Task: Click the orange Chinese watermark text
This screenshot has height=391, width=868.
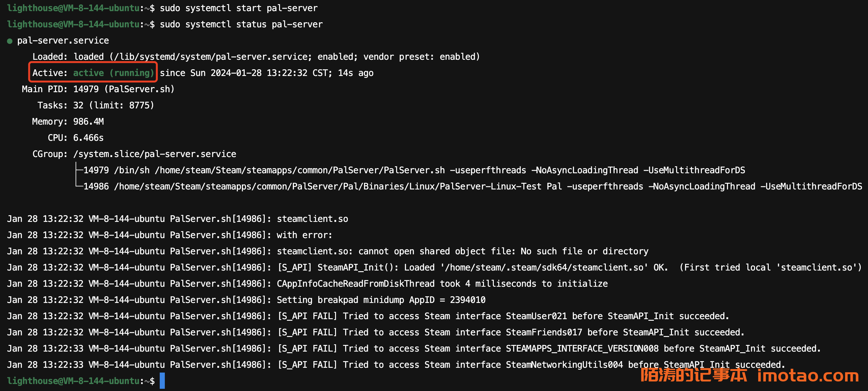Action: click(693, 375)
